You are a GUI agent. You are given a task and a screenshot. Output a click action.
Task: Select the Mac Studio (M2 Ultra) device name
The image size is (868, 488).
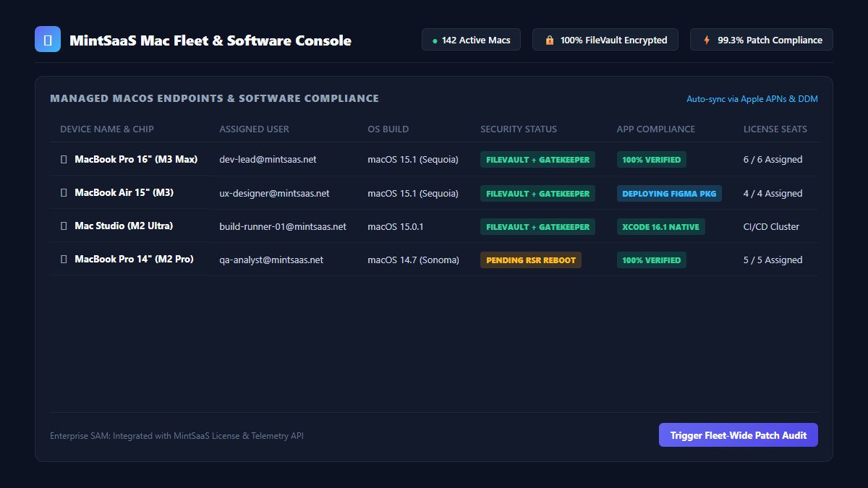click(x=124, y=226)
